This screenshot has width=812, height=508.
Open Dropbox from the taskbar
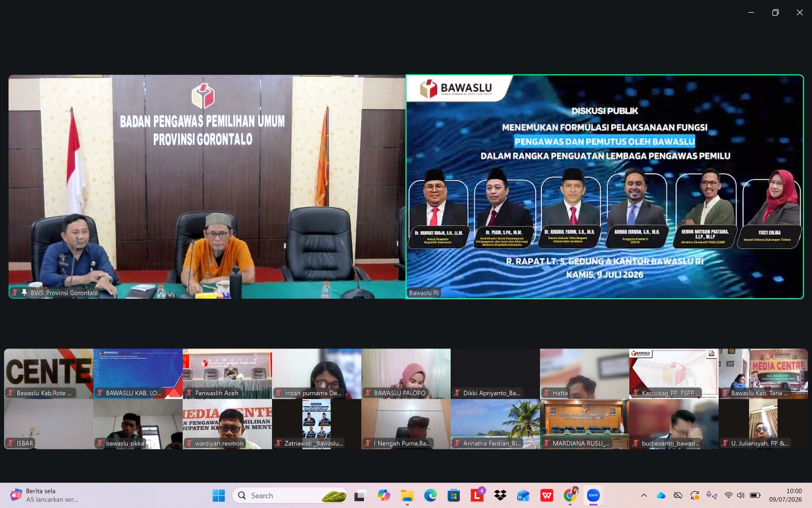(500, 495)
